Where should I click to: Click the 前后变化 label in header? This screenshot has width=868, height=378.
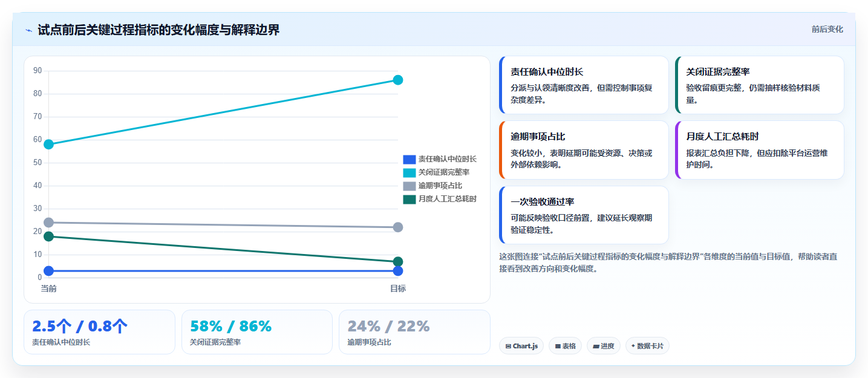827,30
